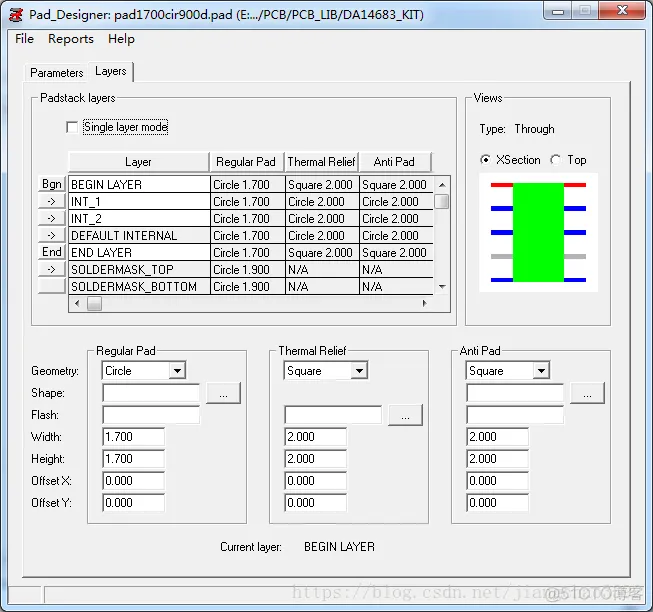Image resolution: width=653 pixels, height=612 pixels.
Task: Click the Anti Pad Shape field
Action: click(x=515, y=393)
